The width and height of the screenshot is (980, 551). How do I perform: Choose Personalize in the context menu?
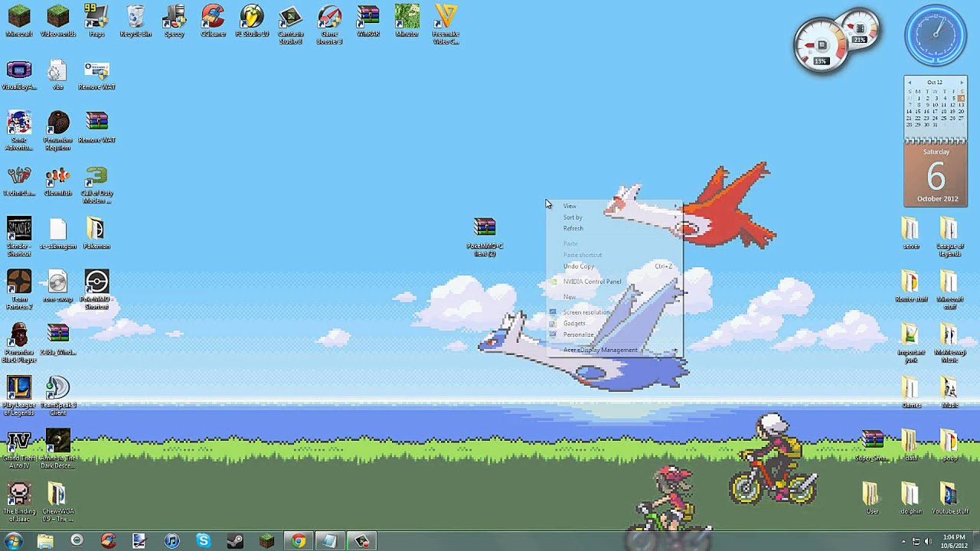coord(613,334)
